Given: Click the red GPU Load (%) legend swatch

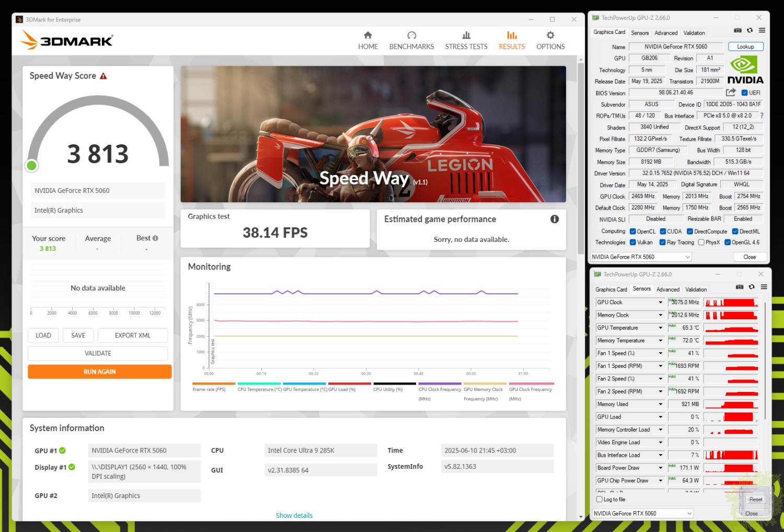Looking at the screenshot, I should (x=350, y=384).
